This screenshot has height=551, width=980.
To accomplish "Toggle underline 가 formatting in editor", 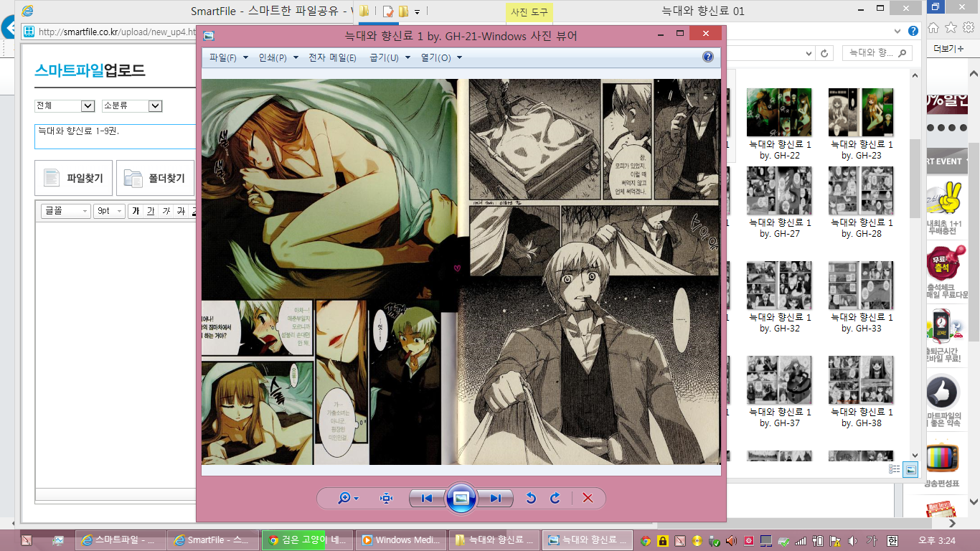I will click(x=151, y=211).
